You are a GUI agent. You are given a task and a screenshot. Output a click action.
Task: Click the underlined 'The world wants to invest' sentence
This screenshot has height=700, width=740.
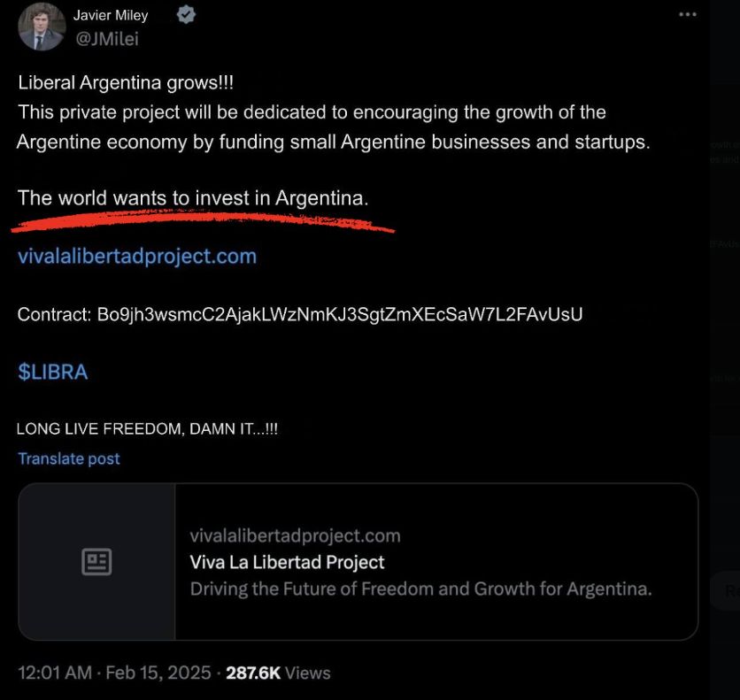[x=193, y=198]
